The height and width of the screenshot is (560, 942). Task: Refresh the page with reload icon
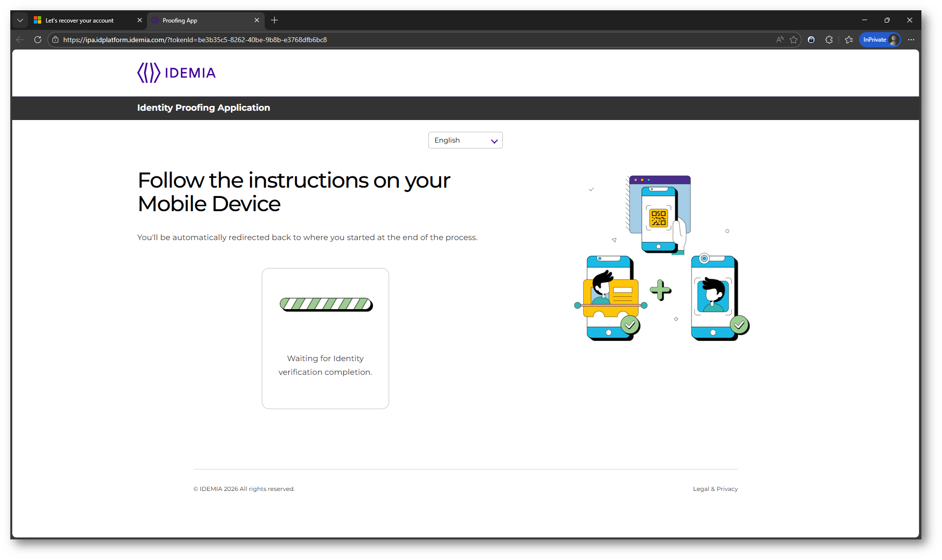[x=38, y=40]
